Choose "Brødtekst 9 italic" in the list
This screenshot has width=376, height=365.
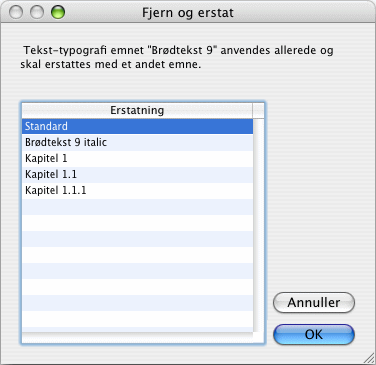click(x=137, y=142)
